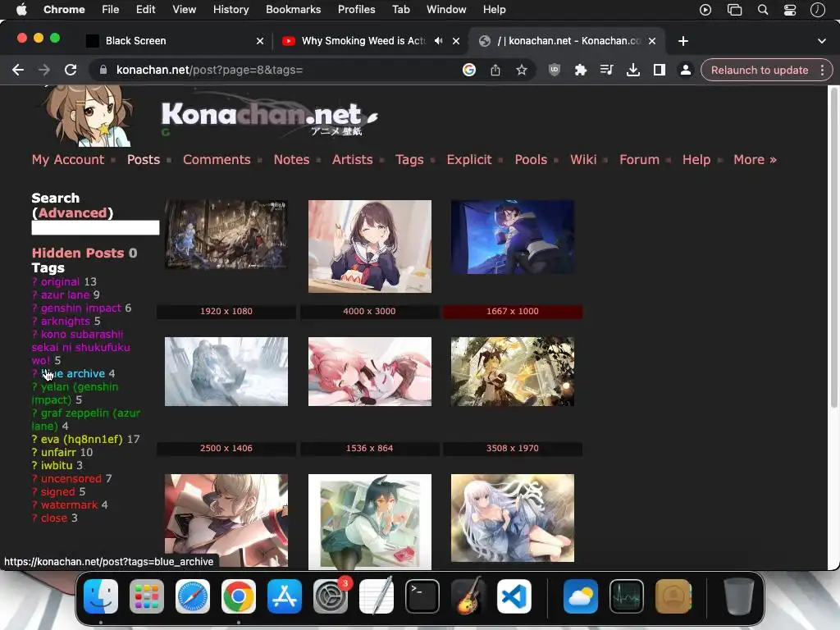Open Launchpad from the Dock
840x630 pixels.
(x=147, y=596)
